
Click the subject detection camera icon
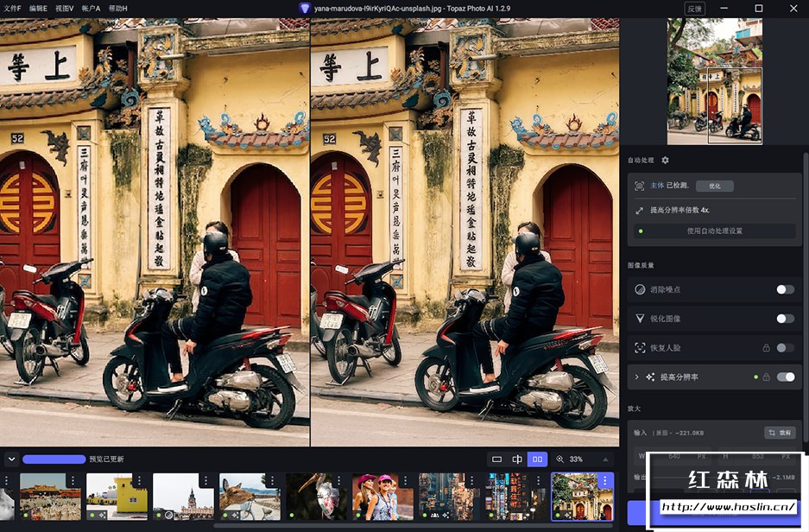pos(639,186)
